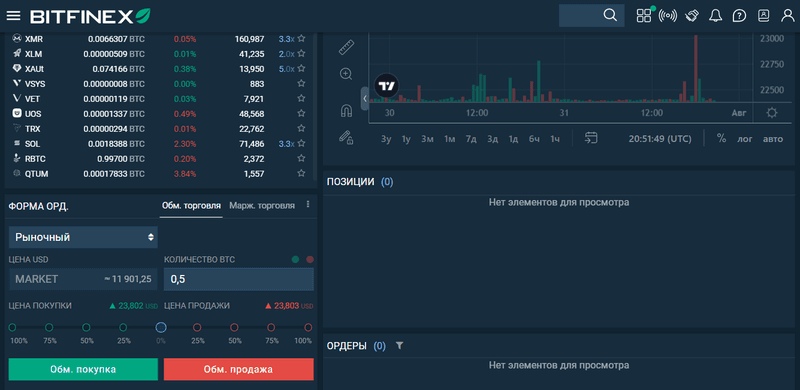Select the chart zoom-in tool

coord(346,74)
